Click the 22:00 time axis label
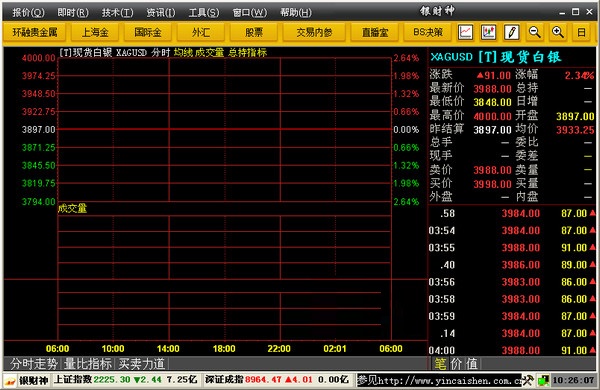Image resolution: width=600 pixels, height=390 pixels. coord(279,349)
